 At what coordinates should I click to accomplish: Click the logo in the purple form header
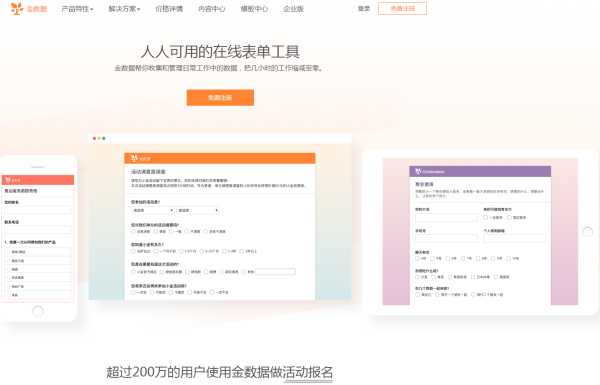(430, 171)
